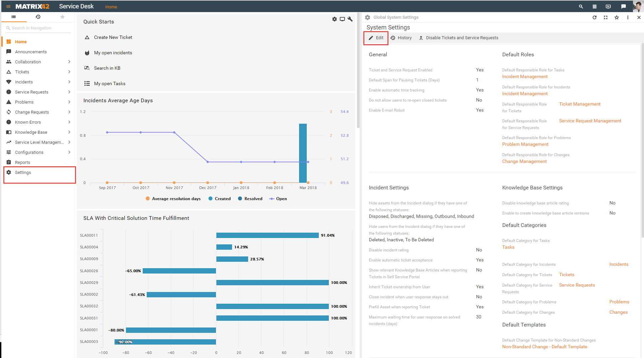Open the panel's more options menu

tap(628, 17)
